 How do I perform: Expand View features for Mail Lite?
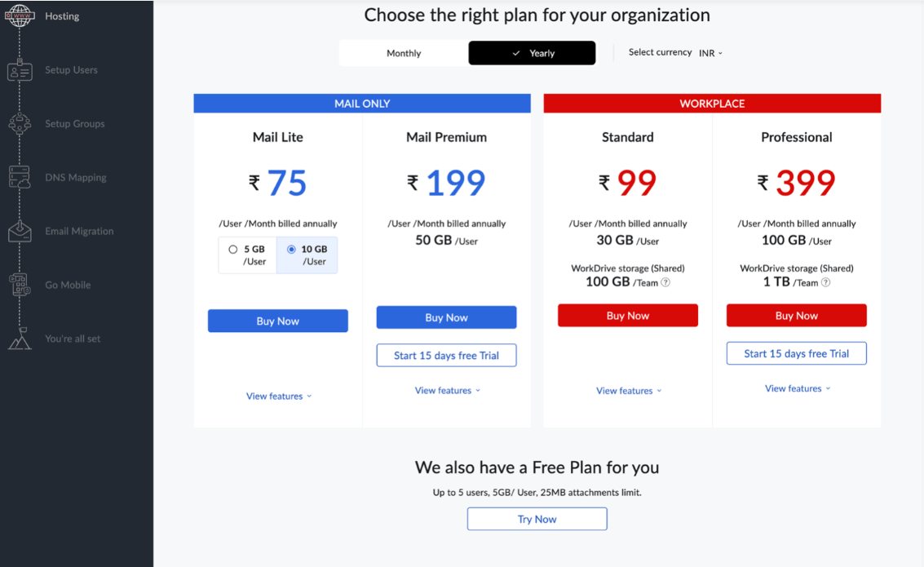point(278,396)
